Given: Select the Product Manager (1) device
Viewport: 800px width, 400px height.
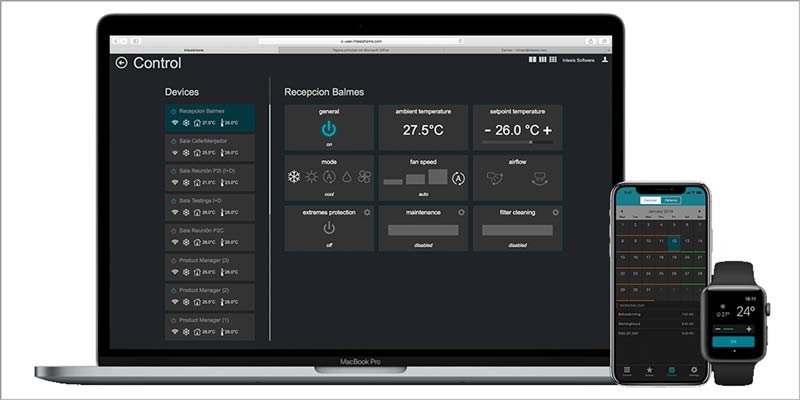Looking at the screenshot, I should [x=210, y=327].
